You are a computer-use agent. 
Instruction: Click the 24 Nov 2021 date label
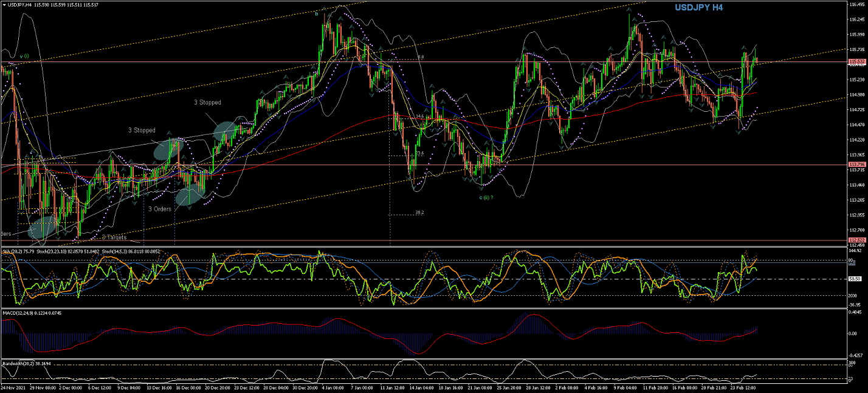pyautogui.click(x=12, y=386)
